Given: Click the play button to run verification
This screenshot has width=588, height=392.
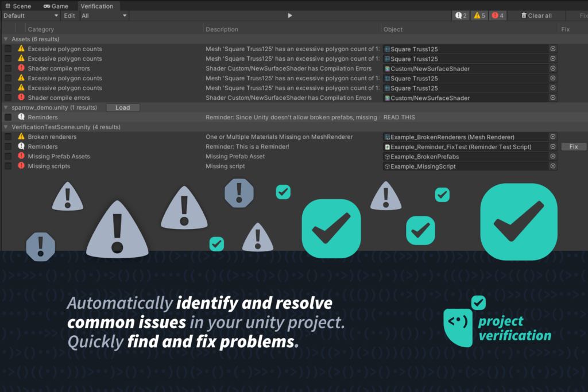Looking at the screenshot, I should tap(290, 15).
